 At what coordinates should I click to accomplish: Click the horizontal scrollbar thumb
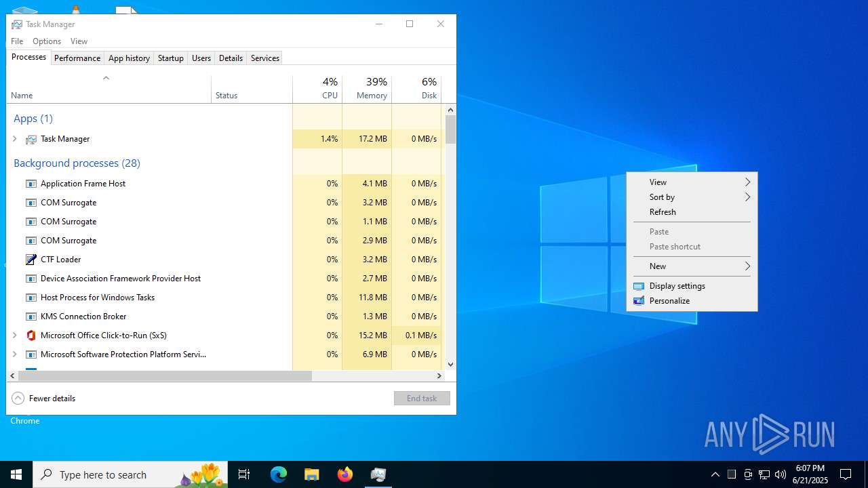(x=164, y=375)
